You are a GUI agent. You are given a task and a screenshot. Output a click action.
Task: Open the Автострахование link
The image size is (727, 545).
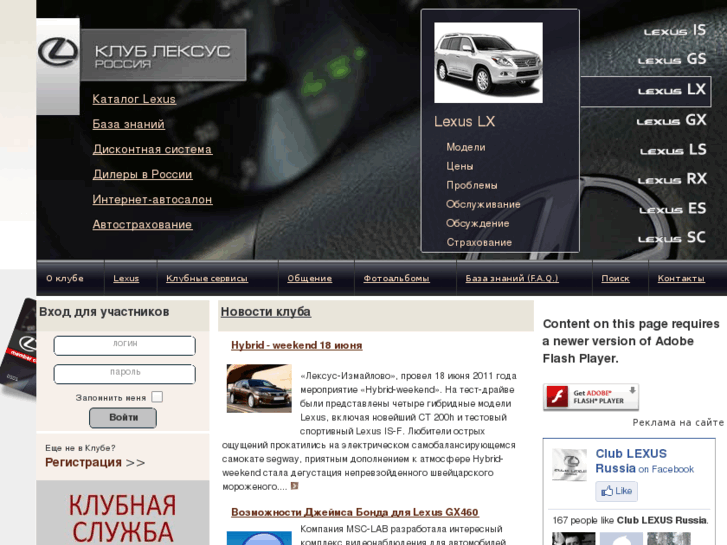142,224
